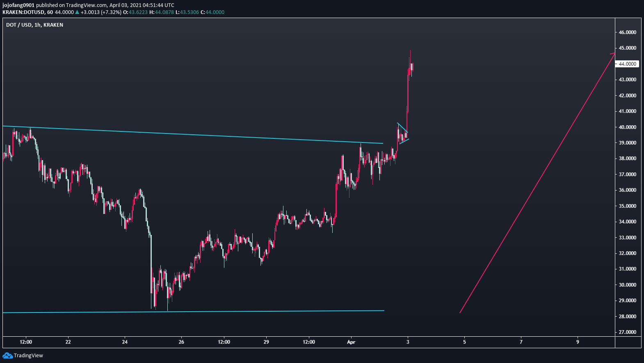The image size is (644, 363).
Task: Click the 31.0000 price axis label
Action: click(x=628, y=269)
